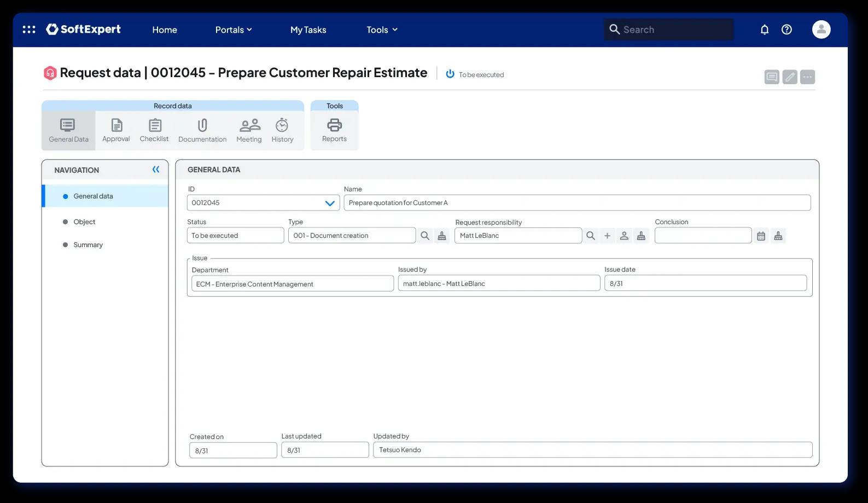The image size is (868, 503).
Task: Select General data in navigation
Action: click(x=105, y=196)
